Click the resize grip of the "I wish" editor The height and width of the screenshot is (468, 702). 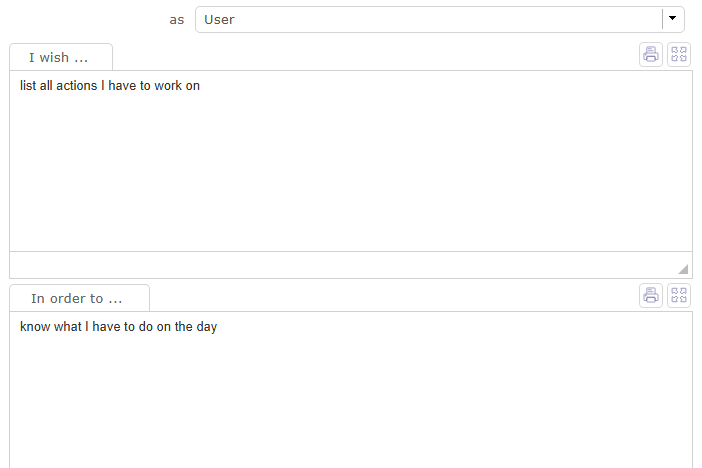coord(683,268)
